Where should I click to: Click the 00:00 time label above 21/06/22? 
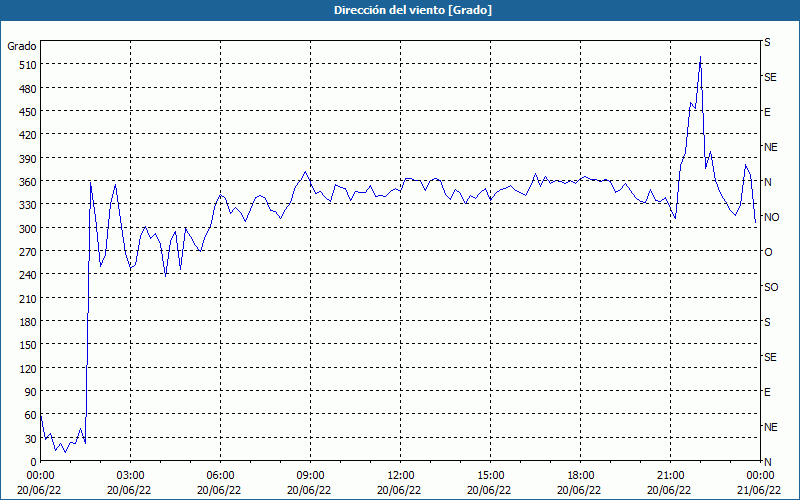coord(760,476)
